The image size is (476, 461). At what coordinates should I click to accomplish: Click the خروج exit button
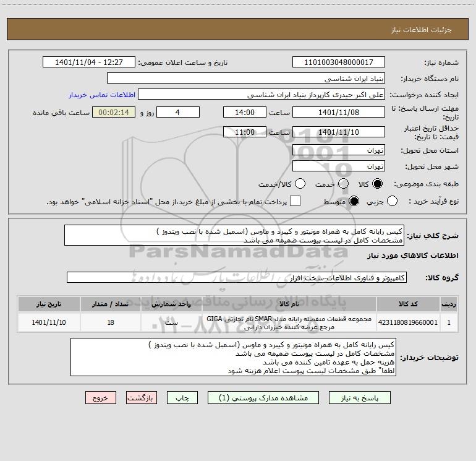coord(101,398)
